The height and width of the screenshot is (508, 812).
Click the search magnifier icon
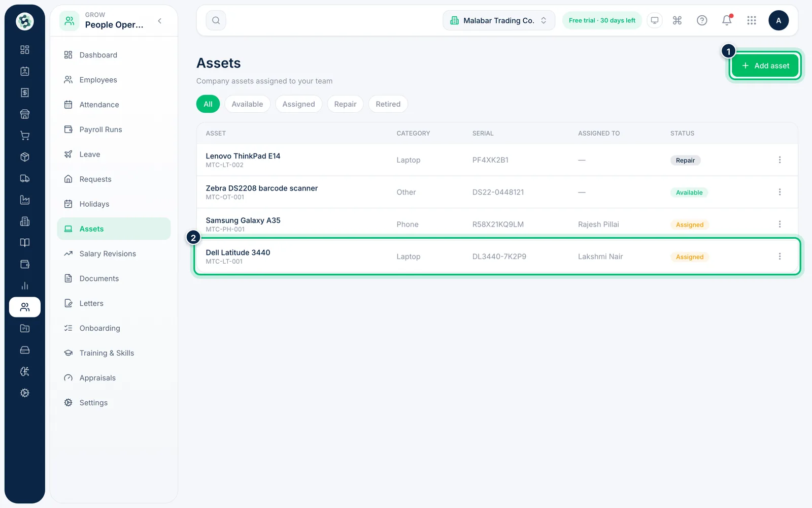tap(216, 20)
